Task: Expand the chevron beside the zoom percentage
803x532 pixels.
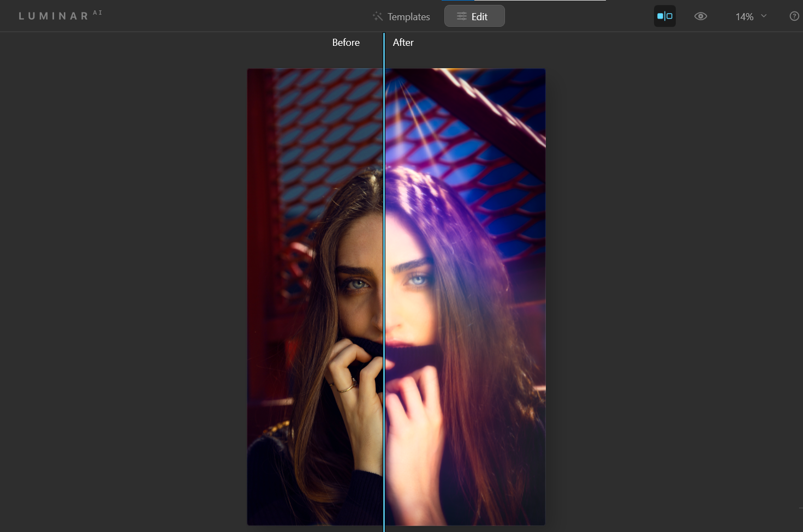Action: 764,16
